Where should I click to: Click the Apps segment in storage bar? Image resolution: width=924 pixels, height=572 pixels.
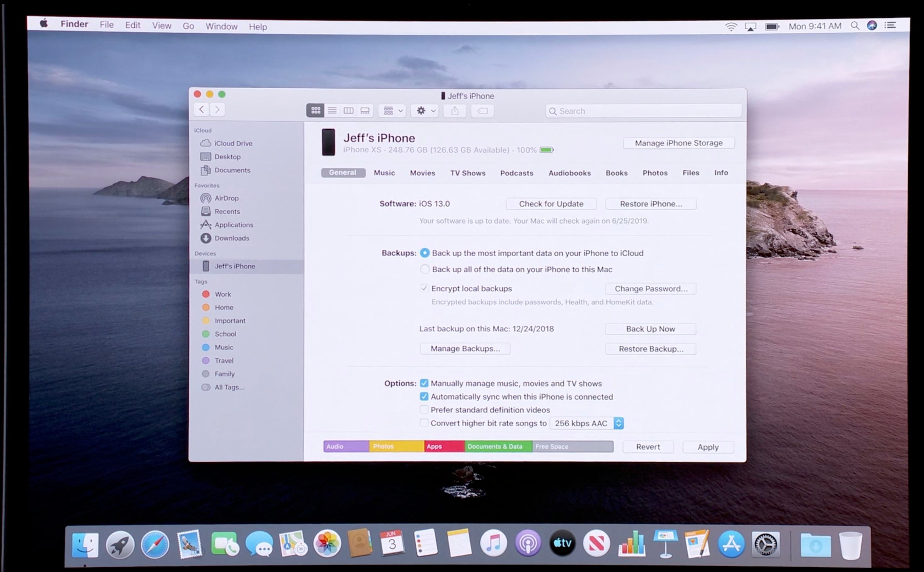pyautogui.click(x=444, y=447)
